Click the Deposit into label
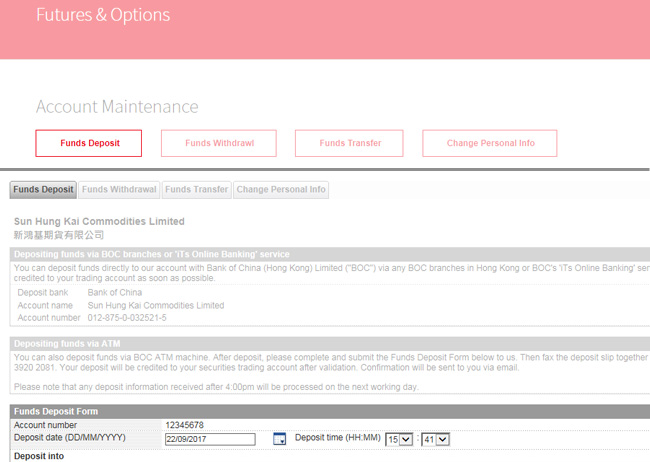The height and width of the screenshot is (462, 650). click(39, 456)
